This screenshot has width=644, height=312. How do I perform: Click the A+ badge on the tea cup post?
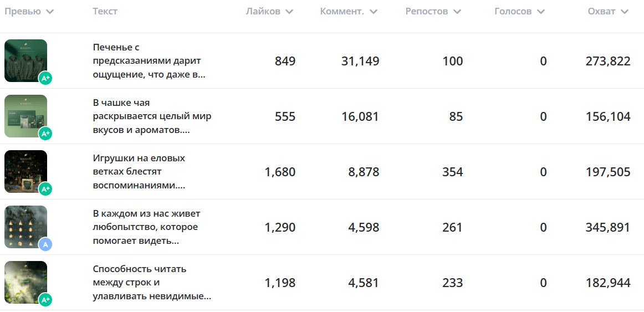45,134
